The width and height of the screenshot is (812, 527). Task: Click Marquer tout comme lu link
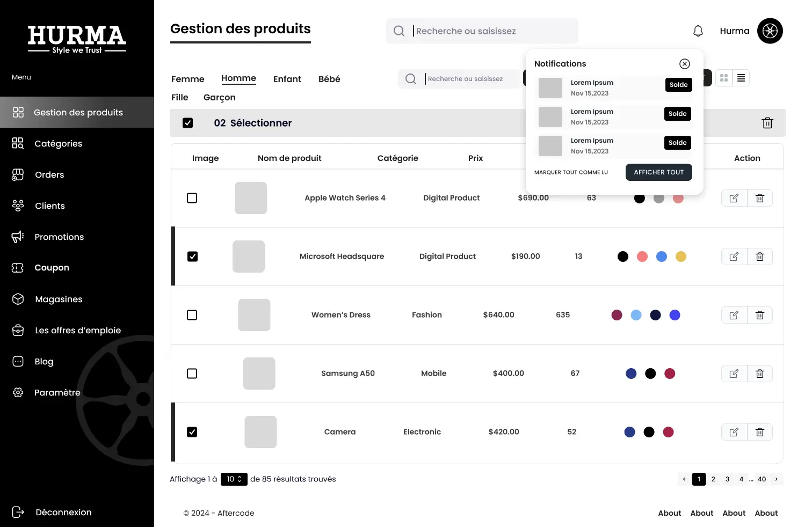[571, 172]
